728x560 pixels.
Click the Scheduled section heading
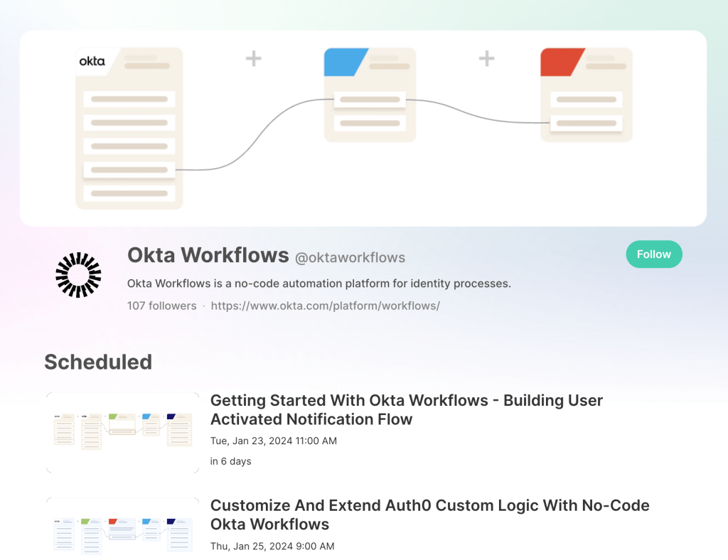98,362
